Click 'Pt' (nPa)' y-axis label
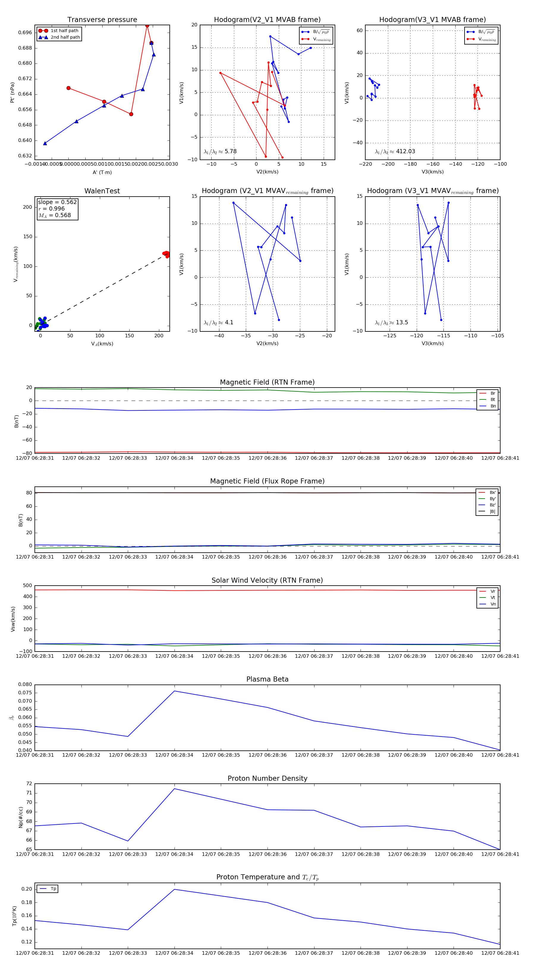535x980 pixels. 12,92
